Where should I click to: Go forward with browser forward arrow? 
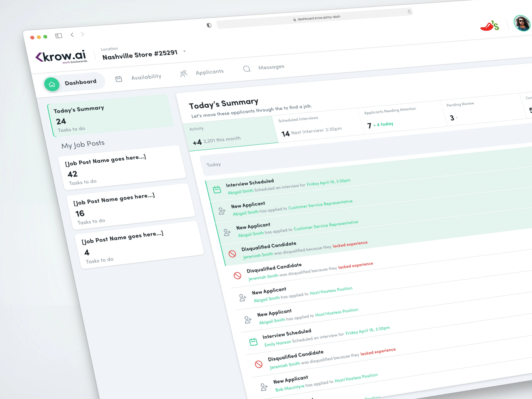click(82, 34)
